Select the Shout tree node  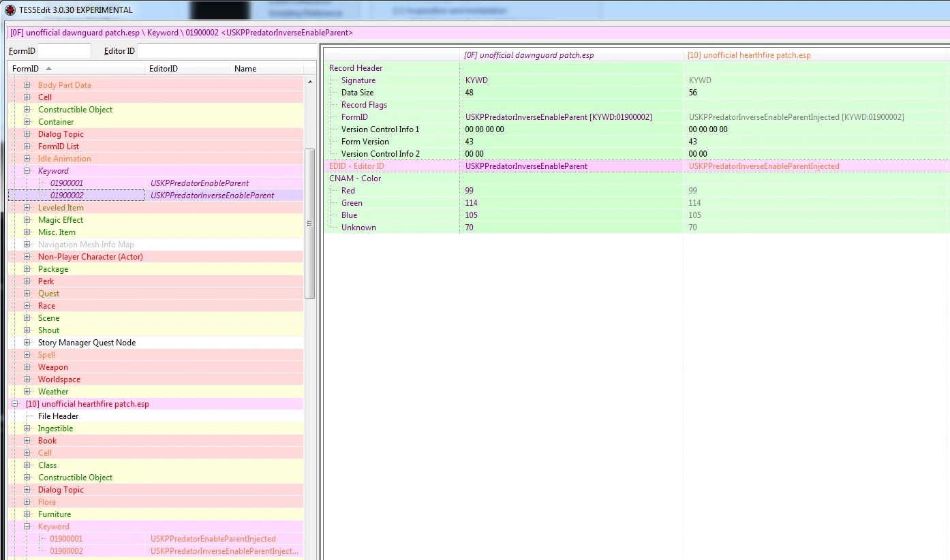pyautogui.click(x=48, y=330)
